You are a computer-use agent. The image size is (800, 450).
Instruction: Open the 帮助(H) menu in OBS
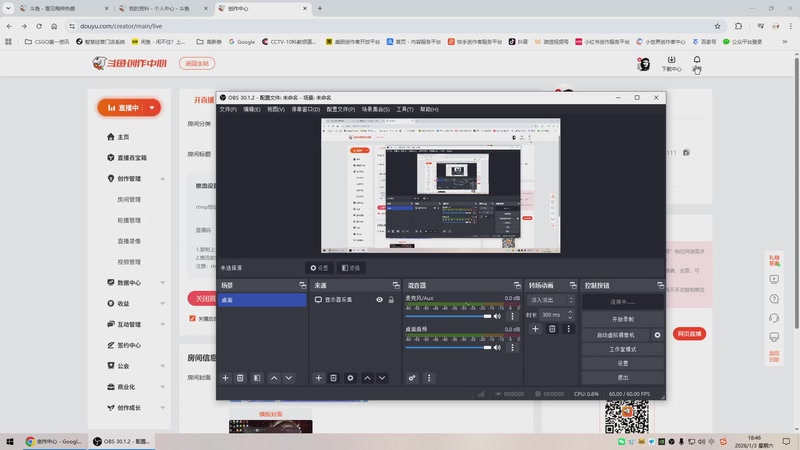coord(429,109)
